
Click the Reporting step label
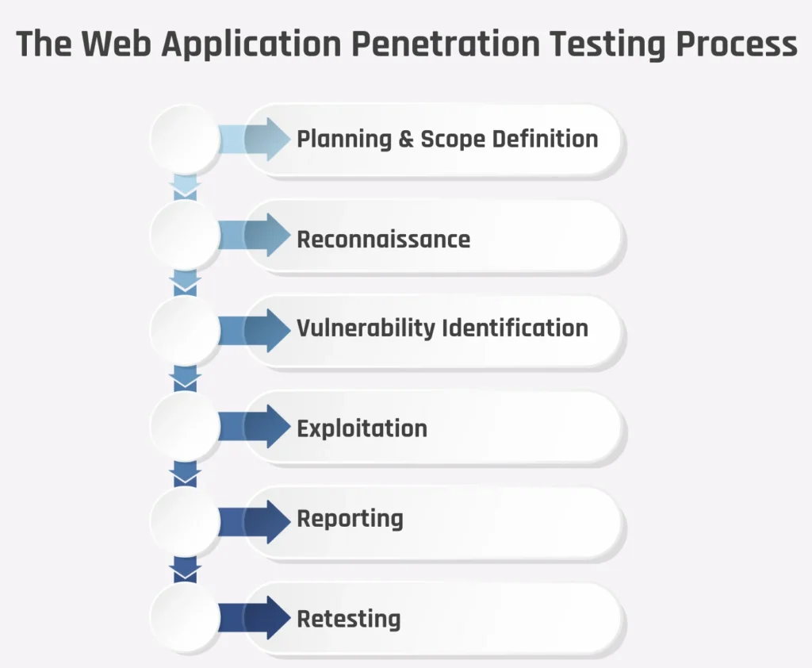click(350, 520)
